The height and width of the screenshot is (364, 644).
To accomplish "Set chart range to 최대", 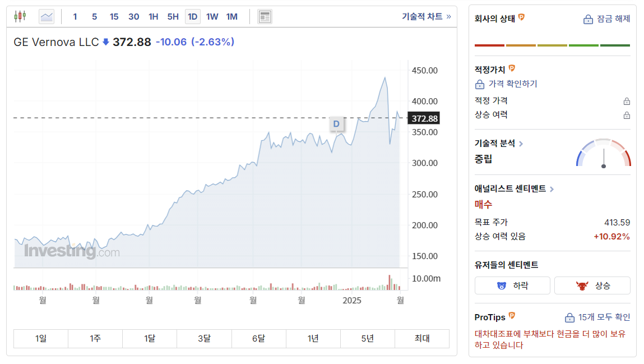I will pyautogui.click(x=422, y=339).
